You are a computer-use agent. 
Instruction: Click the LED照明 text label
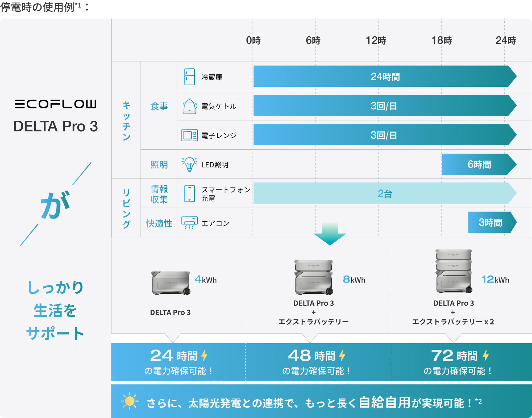coord(215,165)
